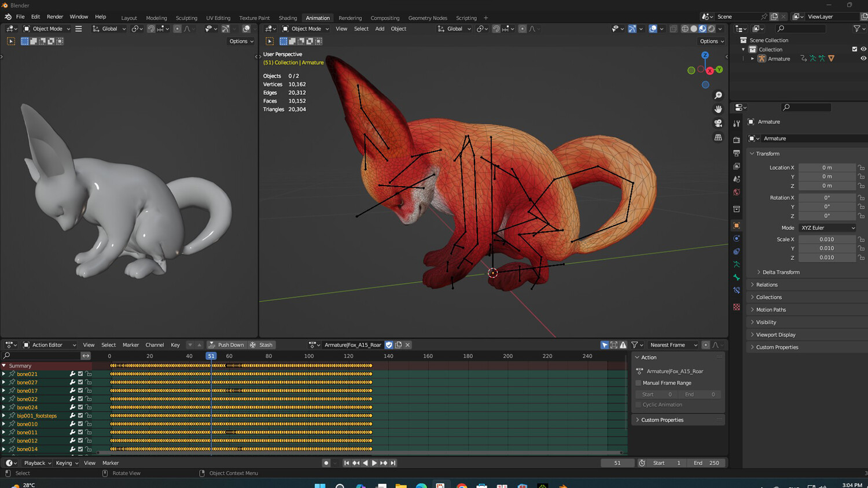This screenshot has height=488, width=868.
Task: Open the Object Data armature properties tab
Action: [737, 264]
